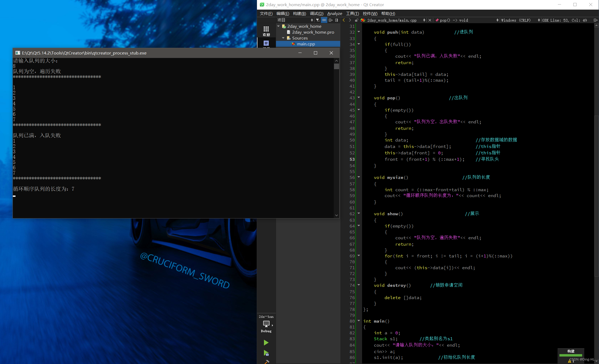The image size is (599, 364).
Task: Go forward with the right arrow
Action: (350, 20)
